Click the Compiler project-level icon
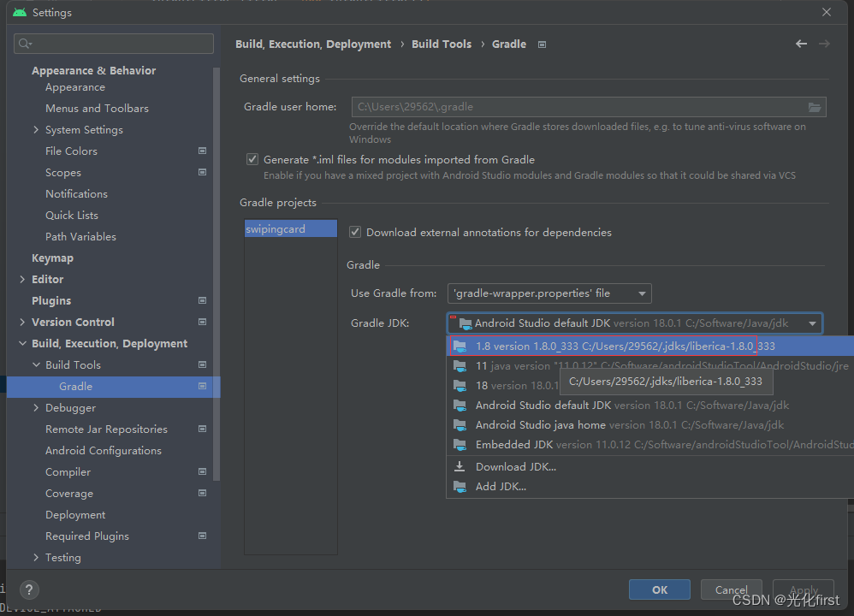The width and height of the screenshot is (854, 616). 202,471
